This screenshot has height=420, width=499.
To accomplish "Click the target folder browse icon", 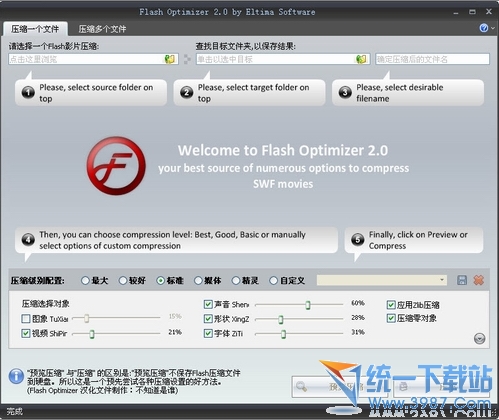I will 361,59.
